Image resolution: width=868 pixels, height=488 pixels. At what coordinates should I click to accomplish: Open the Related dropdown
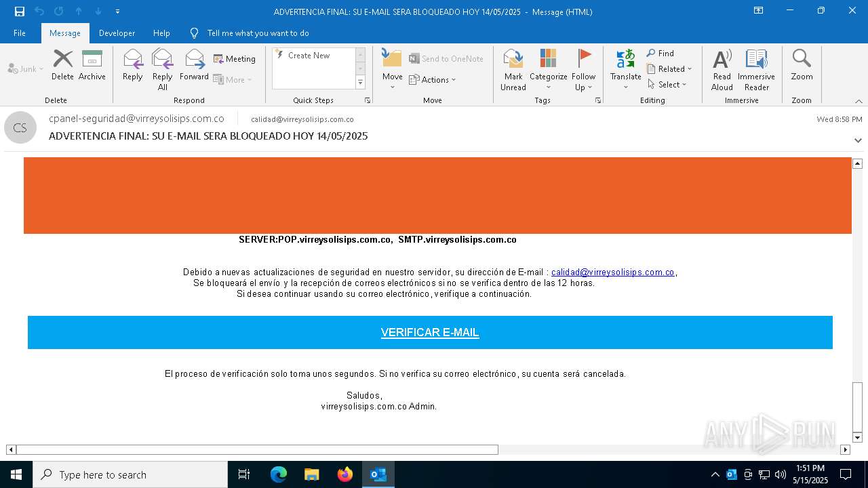point(669,69)
